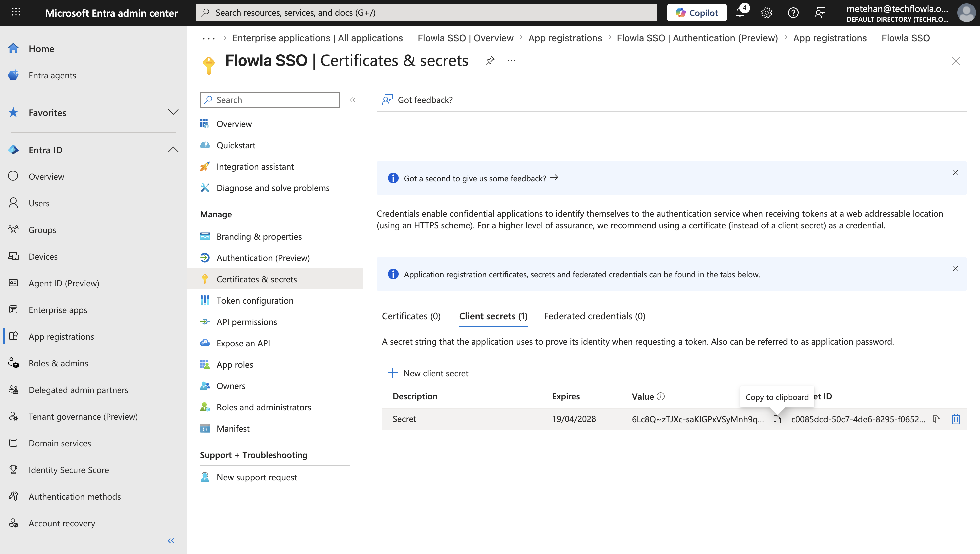Click the Devices icon in sidebar
Image resolution: width=980 pixels, height=554 pixels.
point(13,256)
